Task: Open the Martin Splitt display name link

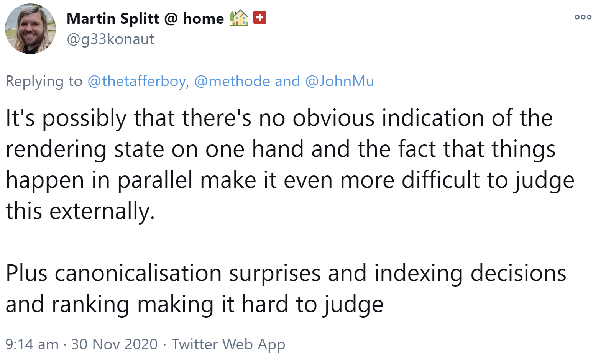Action: pos(113,18)
